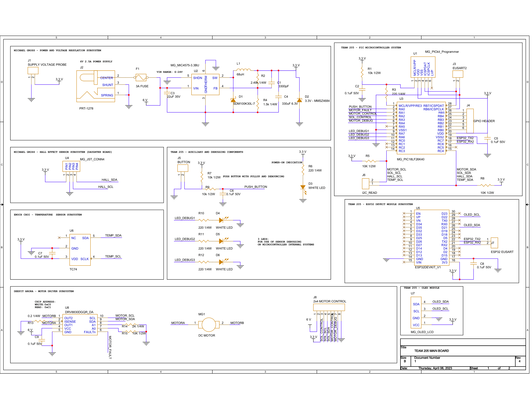Click the C6 debouncing capacitor symbol

tap(223, 194)
